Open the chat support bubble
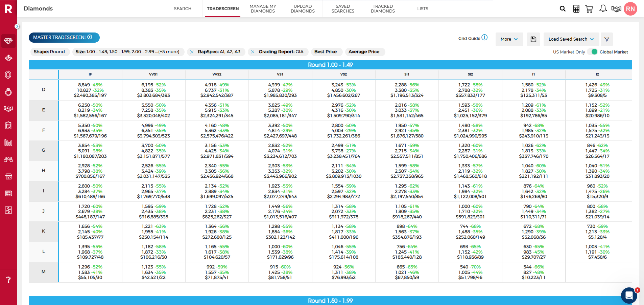644x305 pixels. coord(629,296)
